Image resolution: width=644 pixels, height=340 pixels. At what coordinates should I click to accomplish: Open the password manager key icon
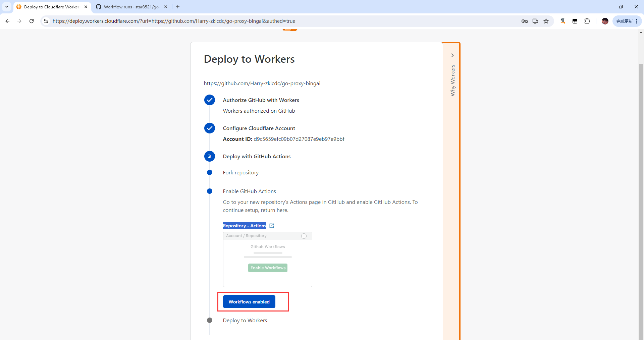point(525,21)
